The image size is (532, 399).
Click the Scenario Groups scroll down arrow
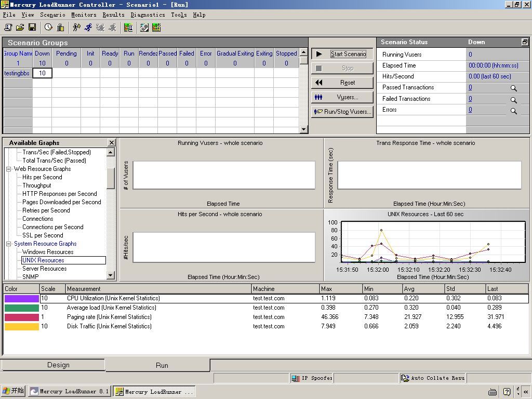point(303,129)
